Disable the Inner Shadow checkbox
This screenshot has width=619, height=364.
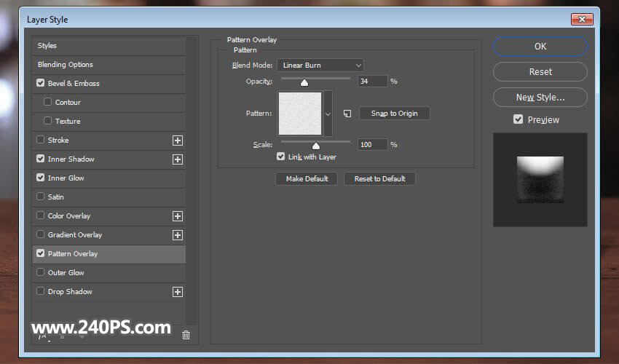tap(40, 159)
